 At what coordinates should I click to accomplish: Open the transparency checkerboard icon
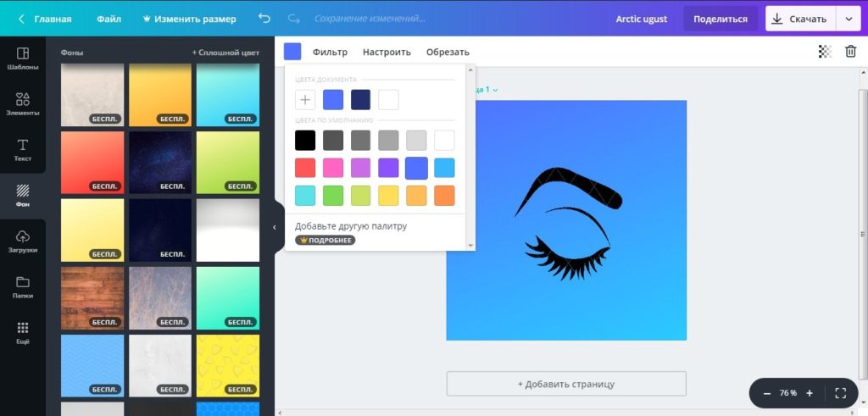[825, 52]
